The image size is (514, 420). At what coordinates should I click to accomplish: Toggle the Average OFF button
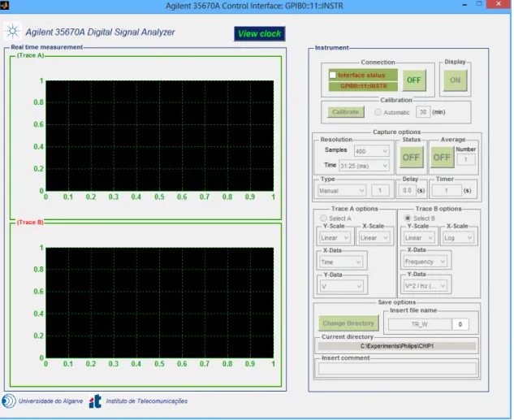(x=442, y=158)
